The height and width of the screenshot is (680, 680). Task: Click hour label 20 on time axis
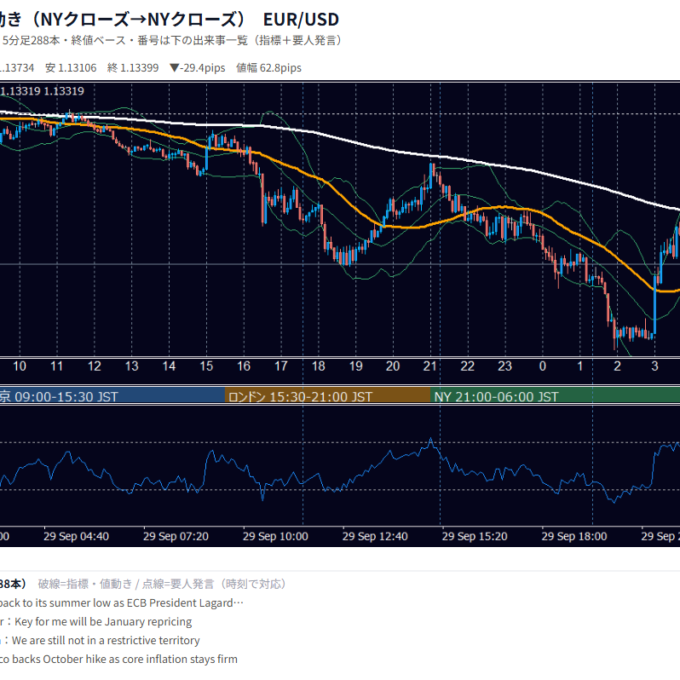(x=393, y=366)
